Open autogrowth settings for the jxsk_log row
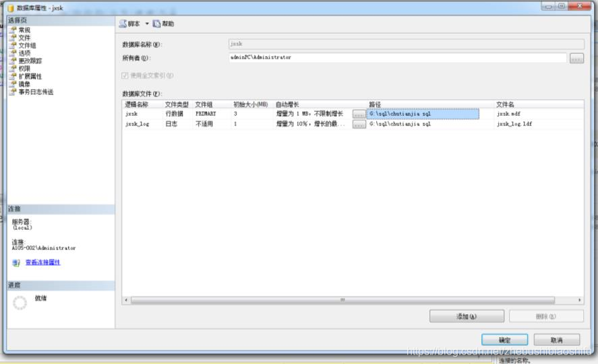This screenshot has height=364, width=598. click(x=359, y=124)
